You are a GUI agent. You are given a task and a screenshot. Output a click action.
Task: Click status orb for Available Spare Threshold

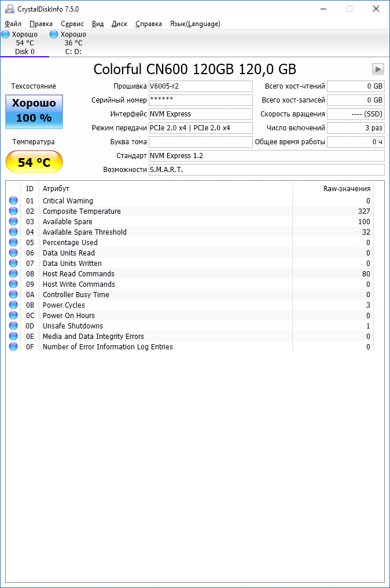coord(13,232)
